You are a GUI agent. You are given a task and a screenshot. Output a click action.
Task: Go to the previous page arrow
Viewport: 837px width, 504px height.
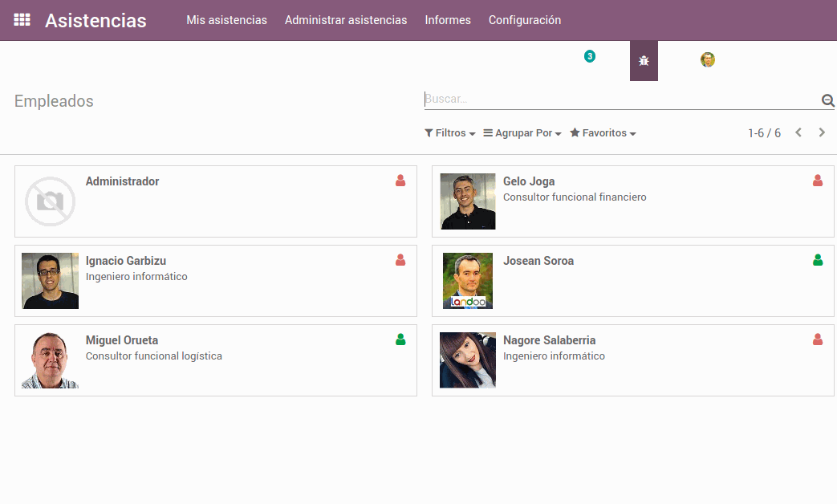point(798,132)
